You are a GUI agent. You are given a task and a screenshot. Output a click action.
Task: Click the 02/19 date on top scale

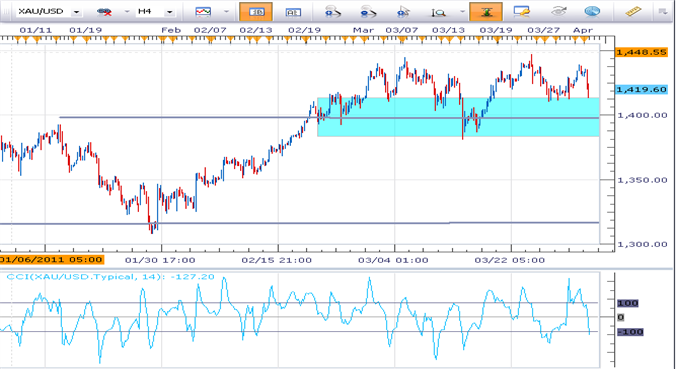tap(305, 30)
